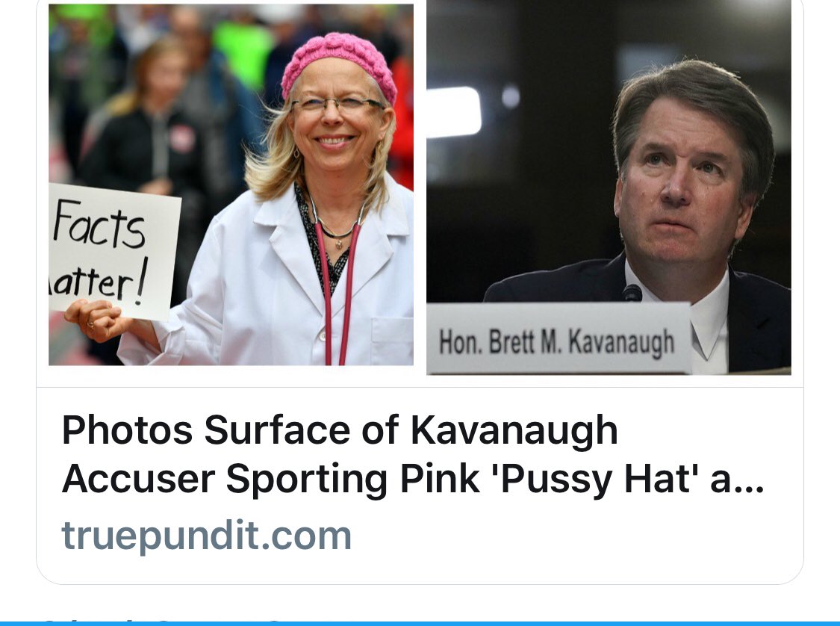Open the left photo with pink hat
The height and width of the screenshot is (626, 840).
pos(231,185)
